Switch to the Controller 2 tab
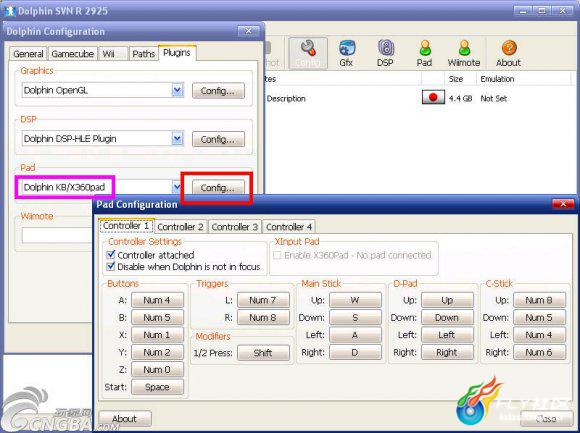 (x=181, y=227)
